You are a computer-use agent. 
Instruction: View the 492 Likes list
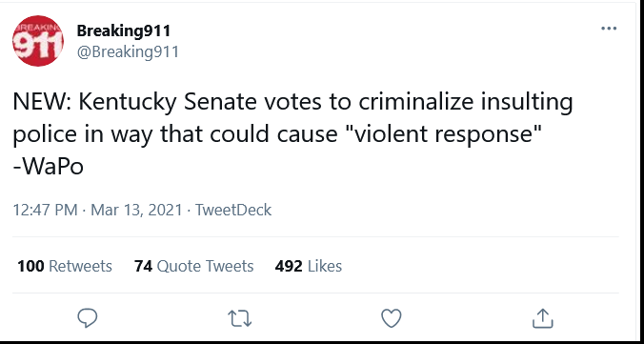click(309, 266)
